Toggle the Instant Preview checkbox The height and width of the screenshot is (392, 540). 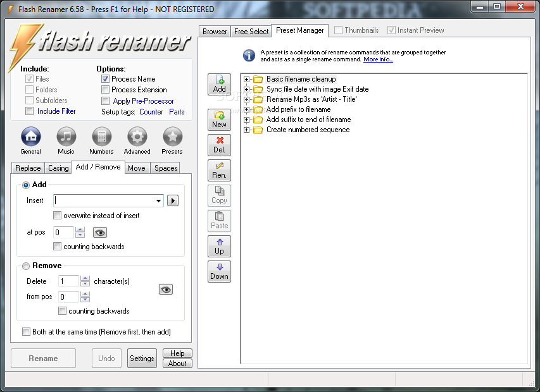(x=391, y=30)
